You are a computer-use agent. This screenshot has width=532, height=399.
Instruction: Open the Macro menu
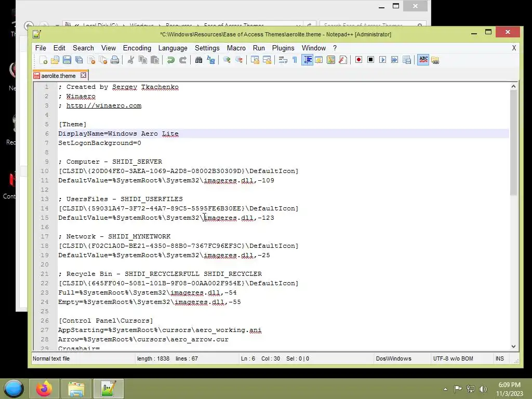point(236,48)
